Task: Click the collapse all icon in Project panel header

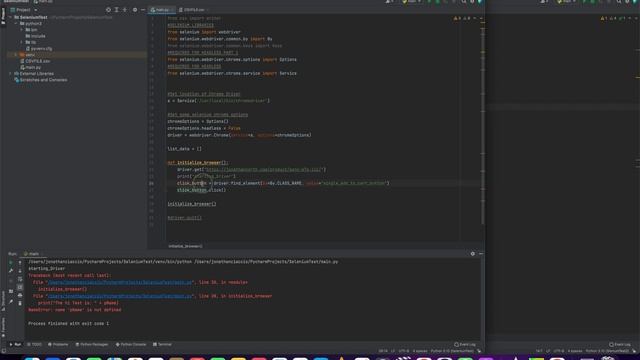Action: pyautogui.click(x=125, y=10)
